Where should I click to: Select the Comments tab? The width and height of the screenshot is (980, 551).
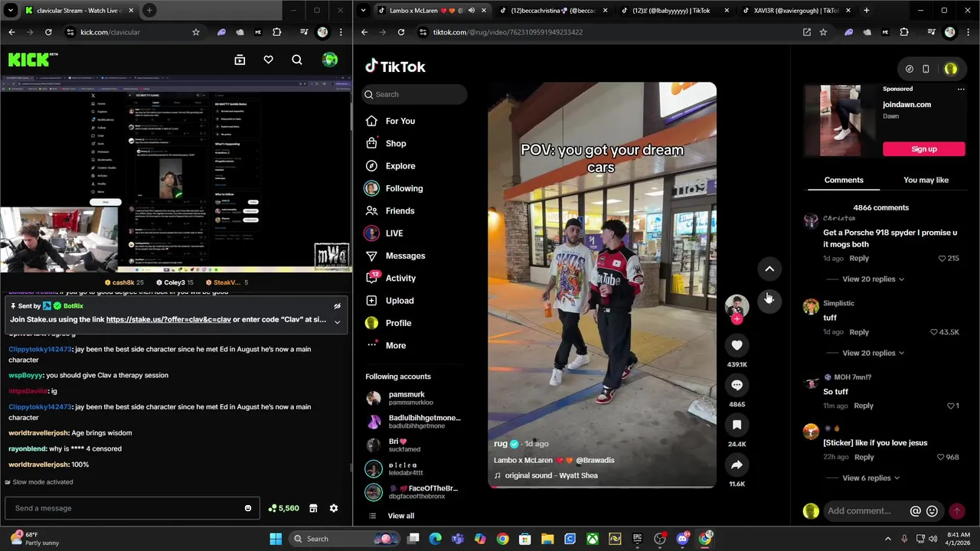pyautogui.click(x=844, y=180)
